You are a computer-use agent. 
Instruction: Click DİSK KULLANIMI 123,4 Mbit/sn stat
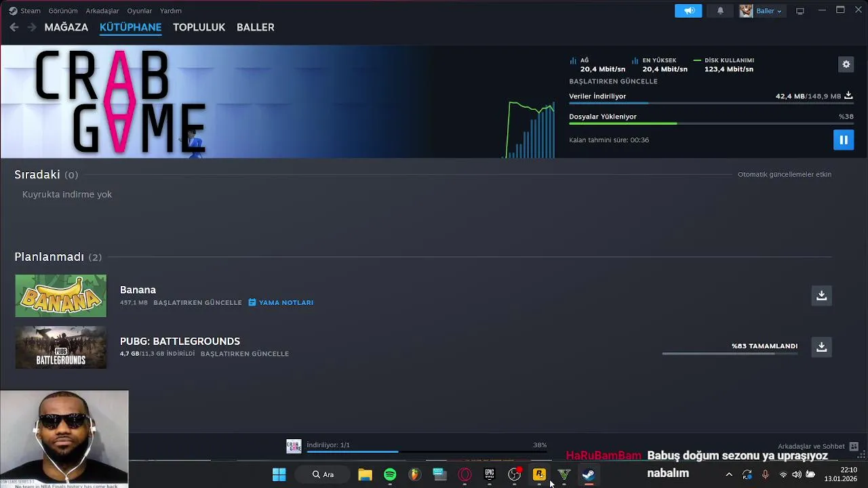[724, 64]
